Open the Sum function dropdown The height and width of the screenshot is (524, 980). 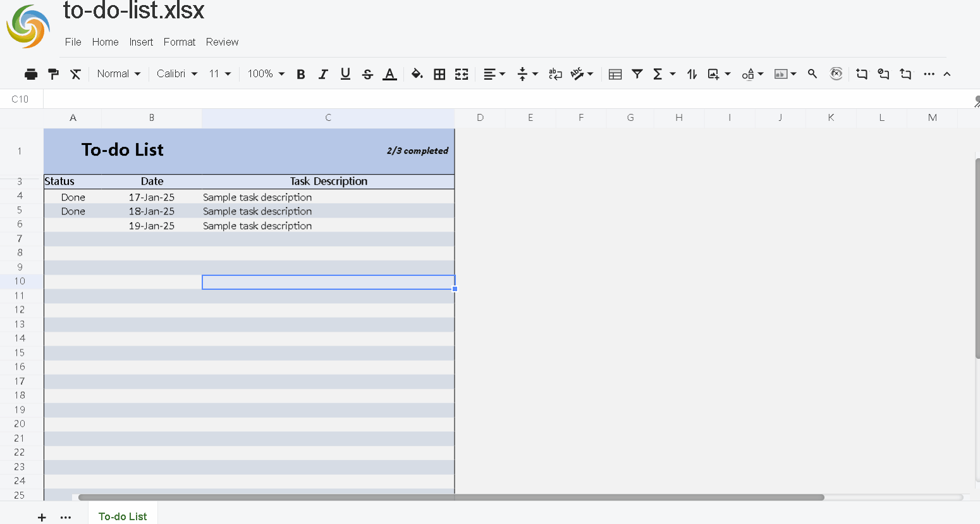pyautogui.click(x=664, y=74)
